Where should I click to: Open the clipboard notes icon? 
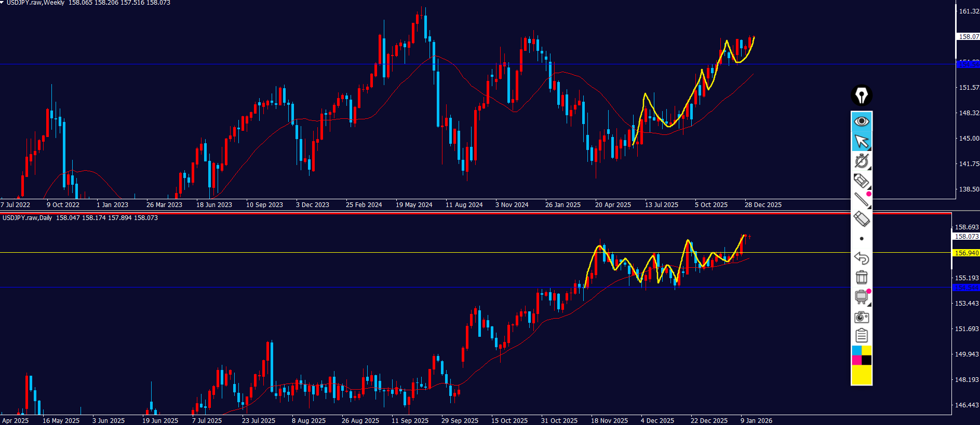point(862,336)
